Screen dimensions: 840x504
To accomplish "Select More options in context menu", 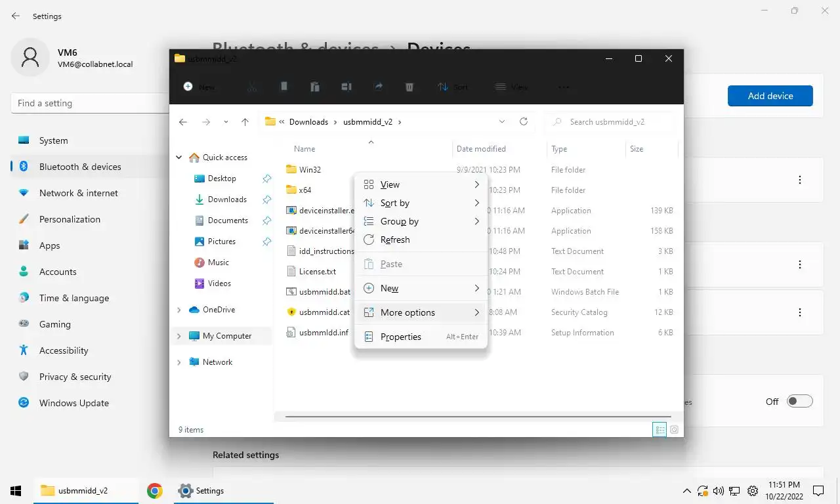I will click(421, 313).
